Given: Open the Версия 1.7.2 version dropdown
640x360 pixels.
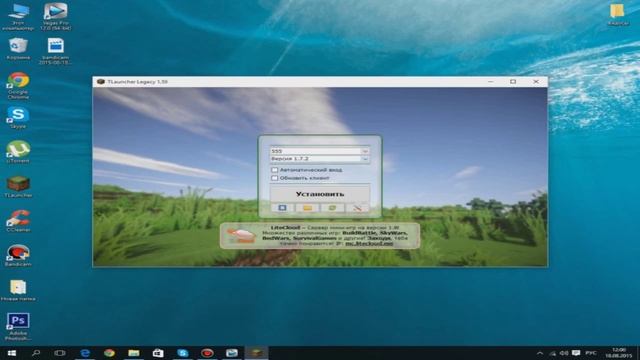Looking at the screenshot, I should point(320,159).
